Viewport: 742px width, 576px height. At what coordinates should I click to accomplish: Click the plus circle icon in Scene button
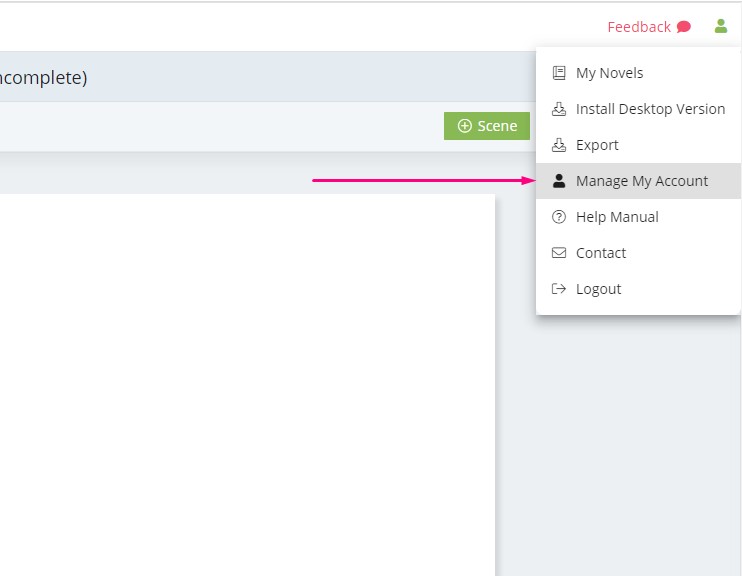465,125
